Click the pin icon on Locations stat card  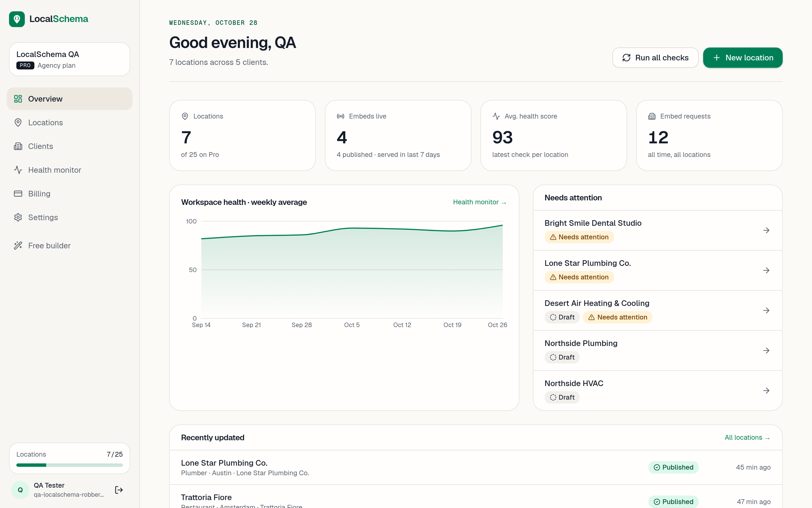[185, 116]
